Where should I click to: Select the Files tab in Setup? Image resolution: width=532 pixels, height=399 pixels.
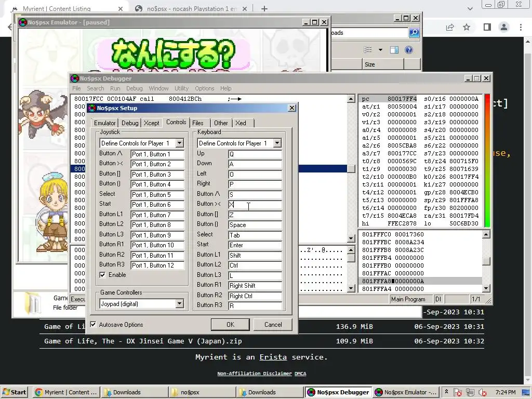point(198,123)
